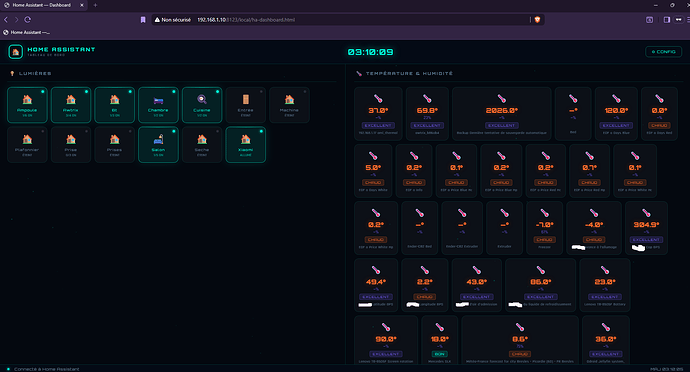690x372 pixels.
Task: Click the thermometer icon above 69.8°
Action: coord(427,99)
